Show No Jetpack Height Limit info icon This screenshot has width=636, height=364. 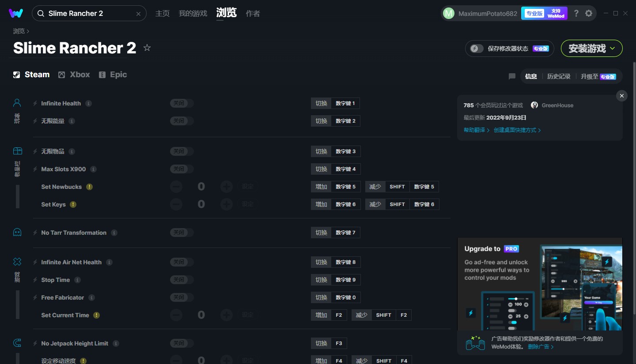[116, 343]
